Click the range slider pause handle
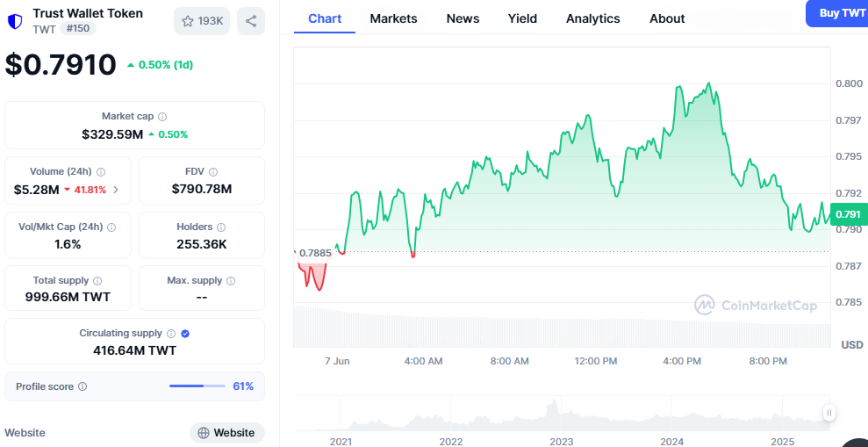 coord(829,412)
